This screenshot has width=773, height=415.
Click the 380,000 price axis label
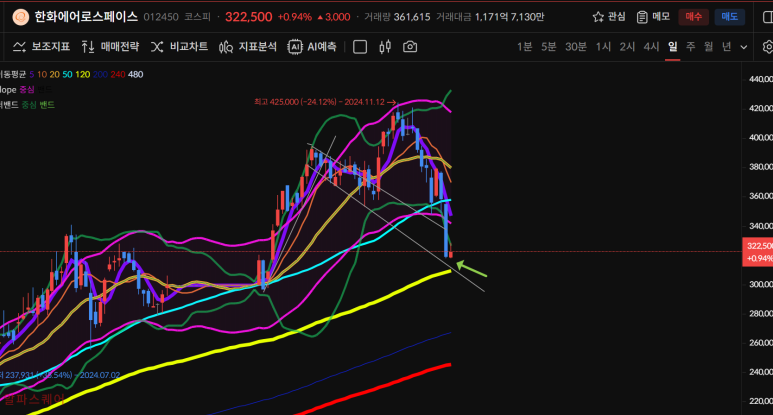pyautogui.click(x=761, y=167)
